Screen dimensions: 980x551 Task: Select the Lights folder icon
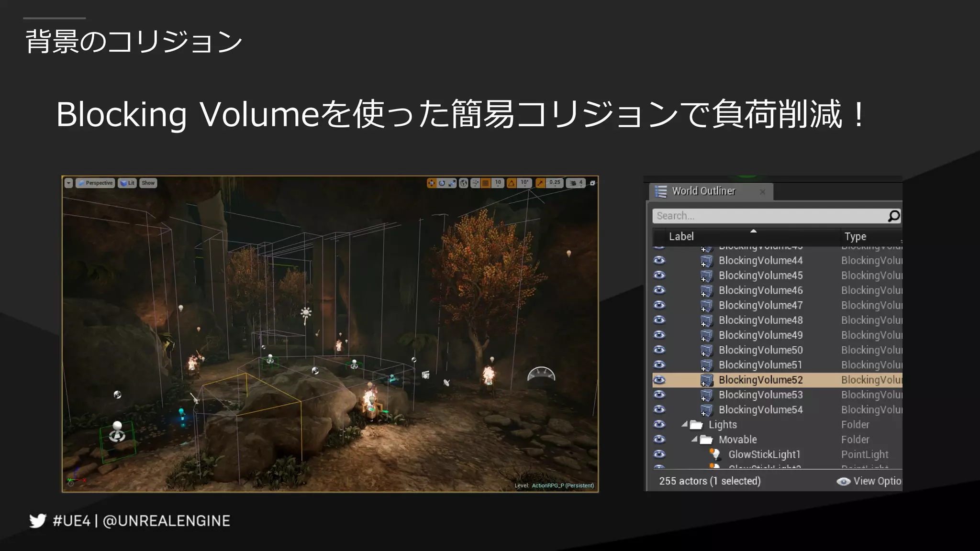click(696, 425)
